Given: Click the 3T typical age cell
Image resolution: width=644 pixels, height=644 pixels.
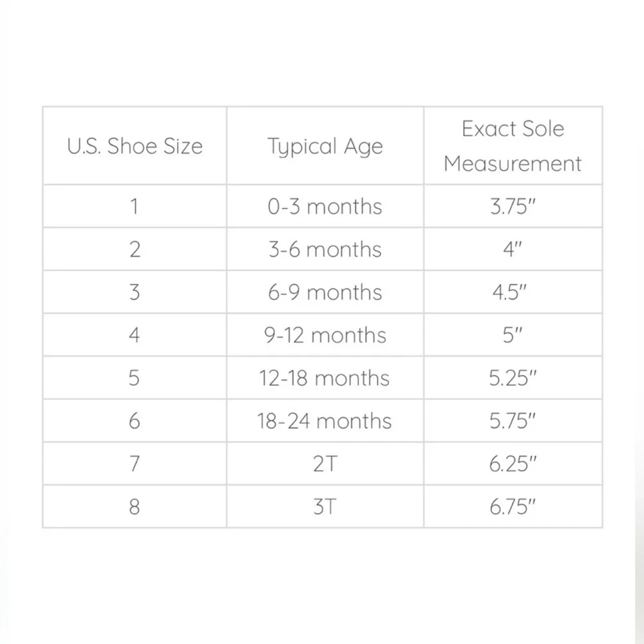Looking at the screenshot, I should [325, 507].
